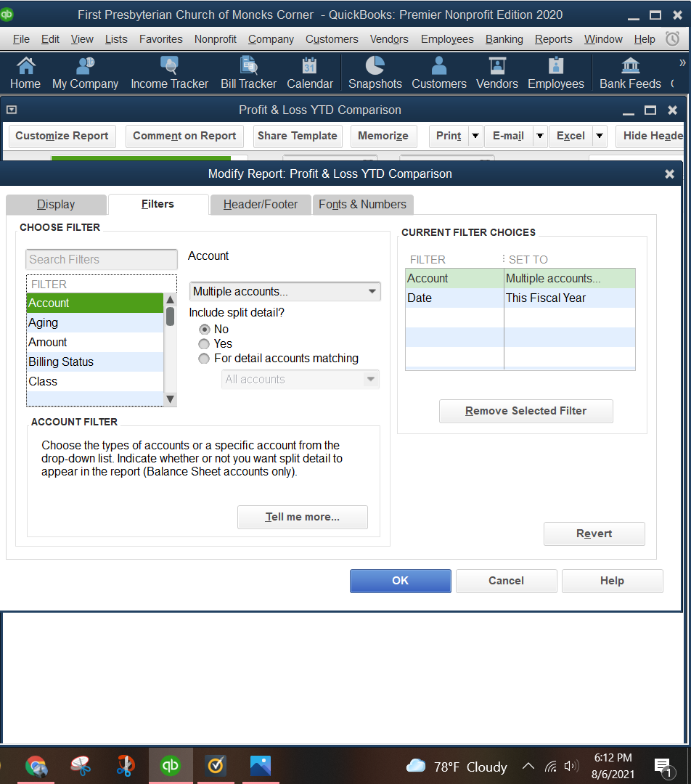This screenshot has height=784, width=691.
Task: Choose For detail accounts matching option
Action: tap(204, 358)
